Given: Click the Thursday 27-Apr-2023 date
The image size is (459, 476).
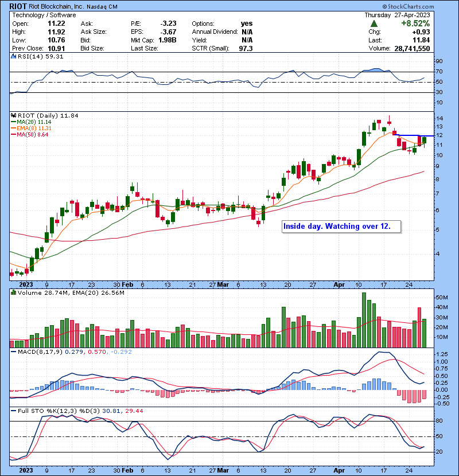Looking at the screenshot, I should [397, 15].
